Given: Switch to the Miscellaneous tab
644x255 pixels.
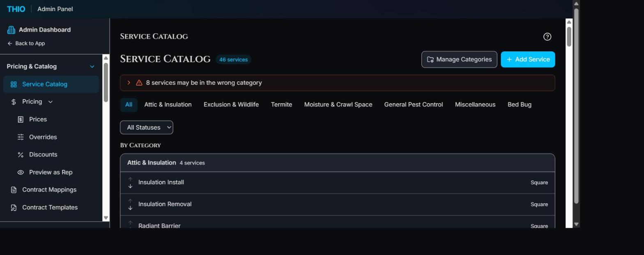Looking at the screenshot, I should (475, 105).
